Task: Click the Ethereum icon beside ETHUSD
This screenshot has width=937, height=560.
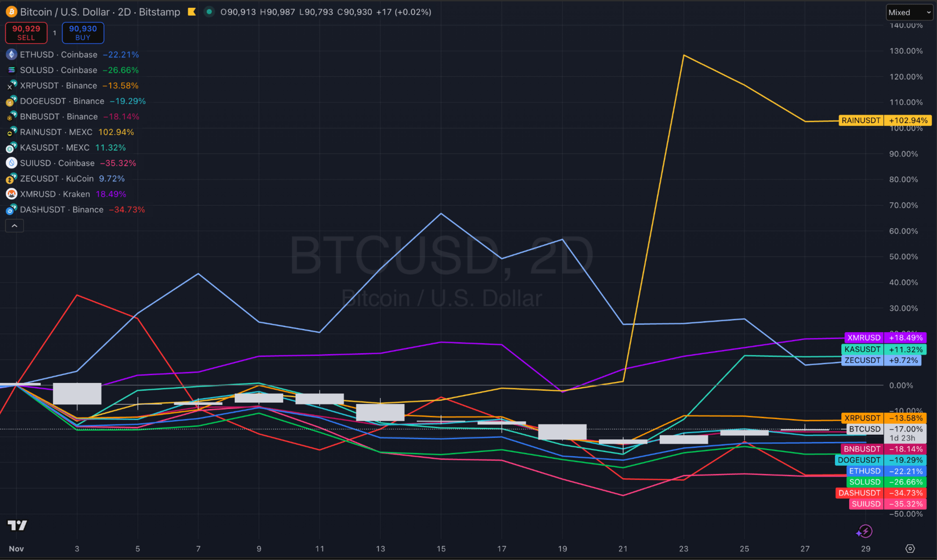Action: pyautogui.click(x=11, y=55)
